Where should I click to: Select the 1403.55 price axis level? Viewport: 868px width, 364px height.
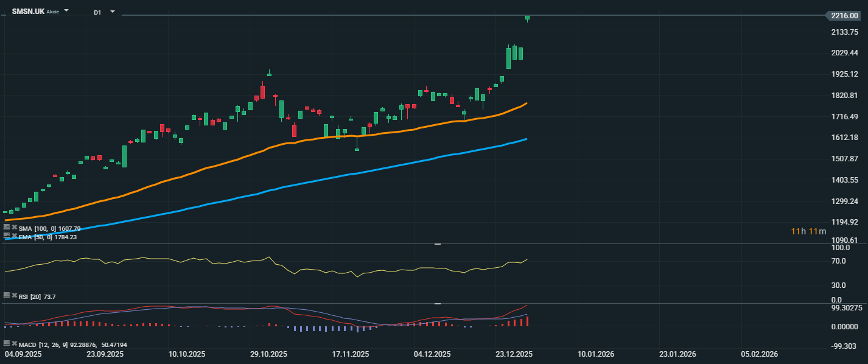click(x=845, y=180)
